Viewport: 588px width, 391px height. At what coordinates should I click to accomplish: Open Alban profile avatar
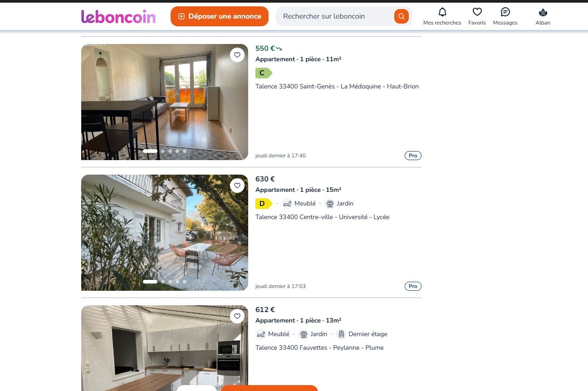[543, 12]
